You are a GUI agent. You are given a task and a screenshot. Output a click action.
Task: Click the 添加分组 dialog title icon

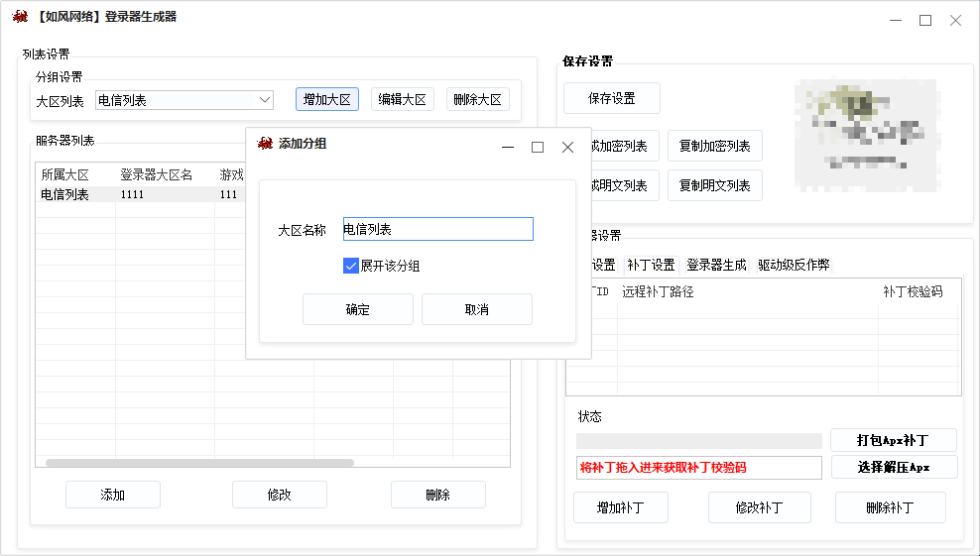point(265,144)
